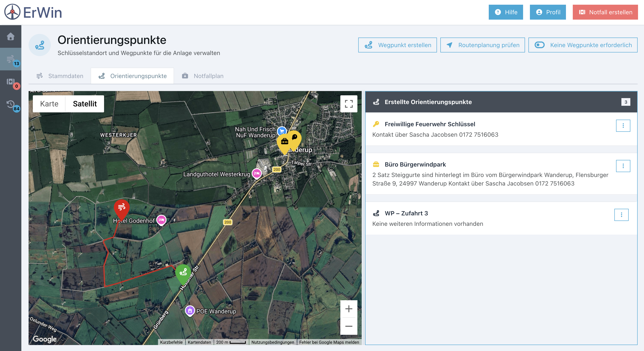The image size is (644, 351).
Task: Open emergencies sidebar icon with badge 0
Action: point(10,82)
